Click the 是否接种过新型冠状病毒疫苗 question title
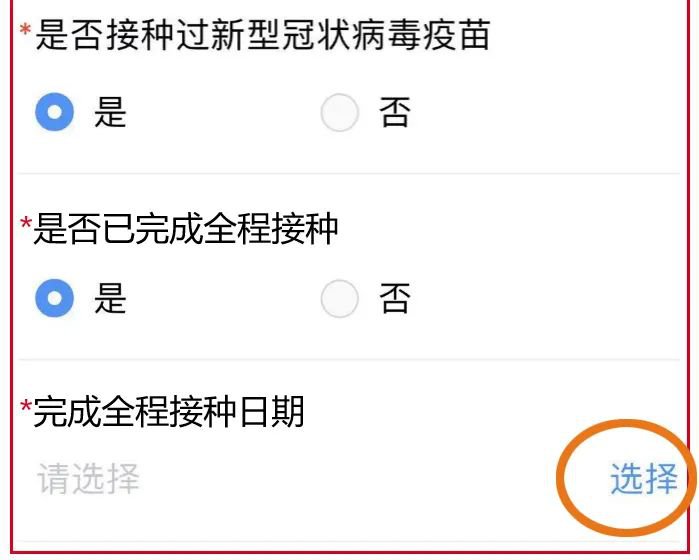The width and height of the screenshot is (699, 560). point(263,35)
